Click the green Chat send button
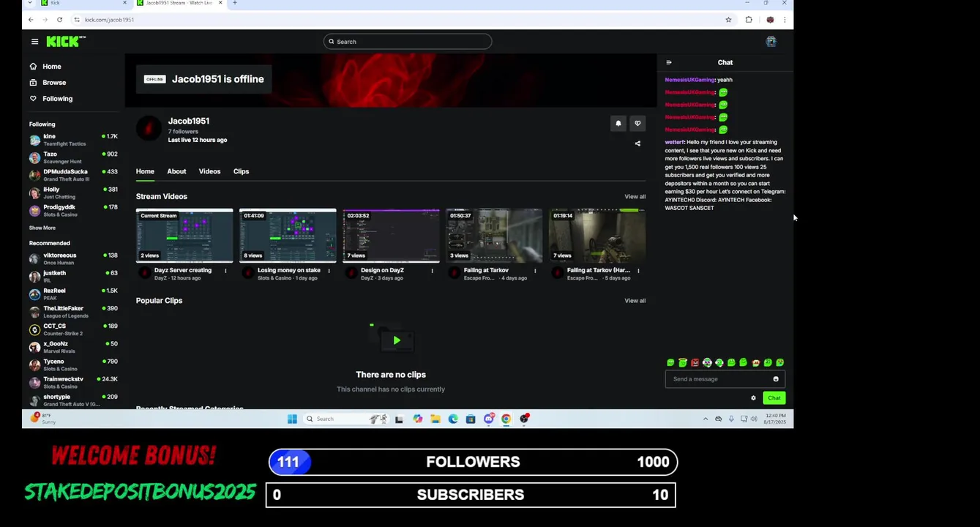 774,398
